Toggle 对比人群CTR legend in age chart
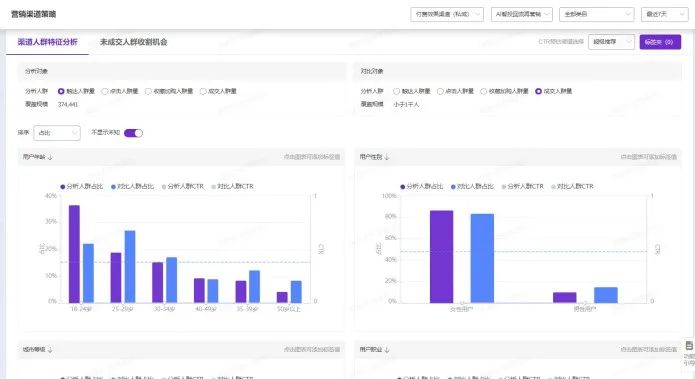Image resolution: width=695 pixels, height=379 pixels. click(232, 187)
